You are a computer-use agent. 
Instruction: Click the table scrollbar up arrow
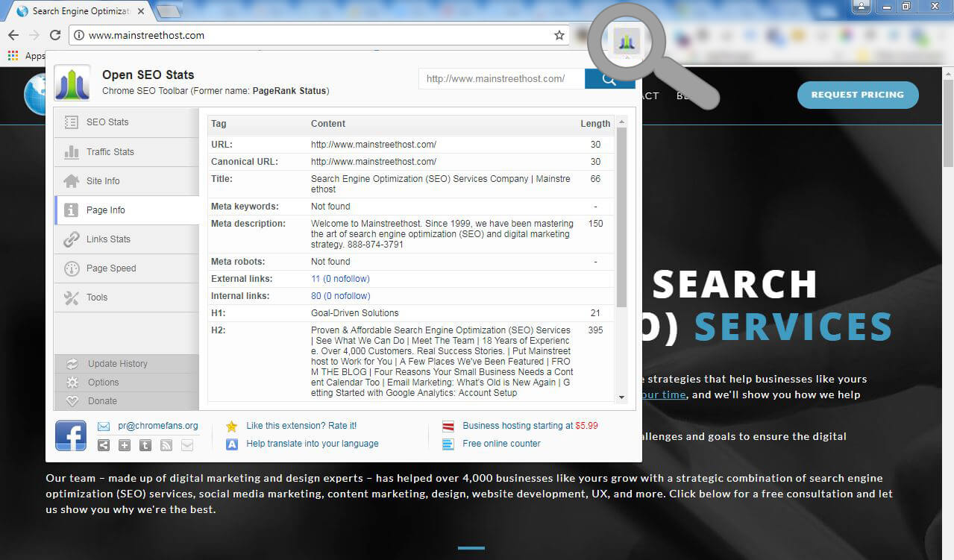(x=622, y=122)
